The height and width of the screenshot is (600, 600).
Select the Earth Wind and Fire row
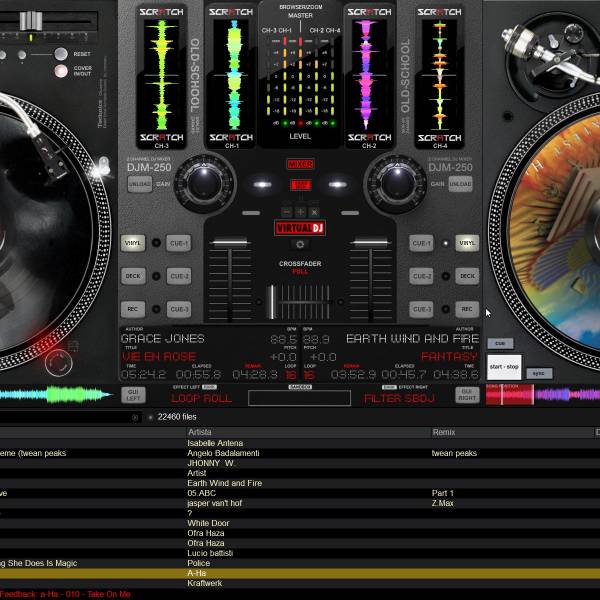[x=300, y=483]
